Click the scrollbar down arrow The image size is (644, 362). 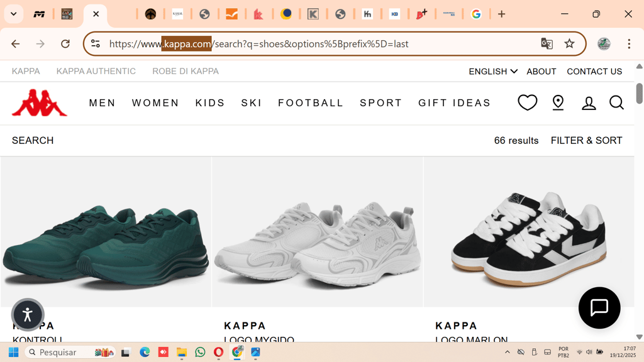[639, 337]
